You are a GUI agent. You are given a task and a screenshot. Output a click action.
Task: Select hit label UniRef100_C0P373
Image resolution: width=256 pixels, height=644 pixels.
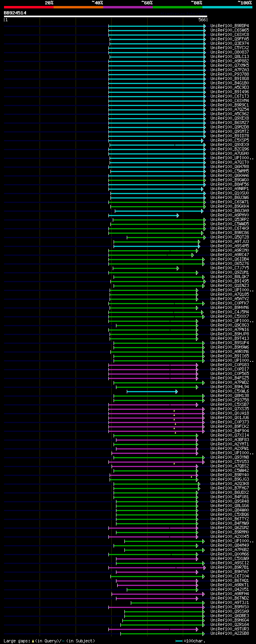(230, 422)
